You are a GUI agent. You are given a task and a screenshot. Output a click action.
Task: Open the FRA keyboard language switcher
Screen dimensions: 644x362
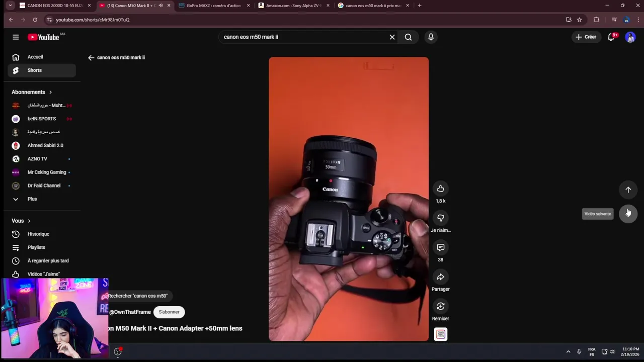point(592,351)
